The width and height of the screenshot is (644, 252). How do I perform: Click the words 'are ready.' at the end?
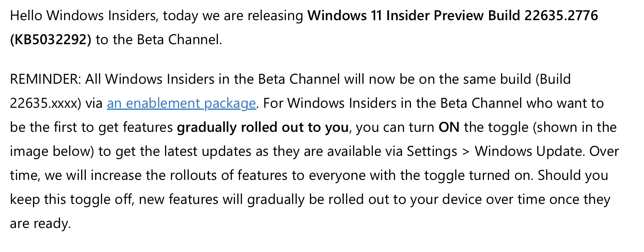point(40,224)
